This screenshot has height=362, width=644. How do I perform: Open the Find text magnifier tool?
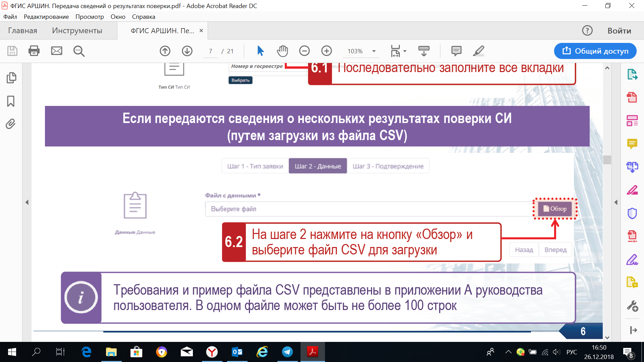coord(79,51)
